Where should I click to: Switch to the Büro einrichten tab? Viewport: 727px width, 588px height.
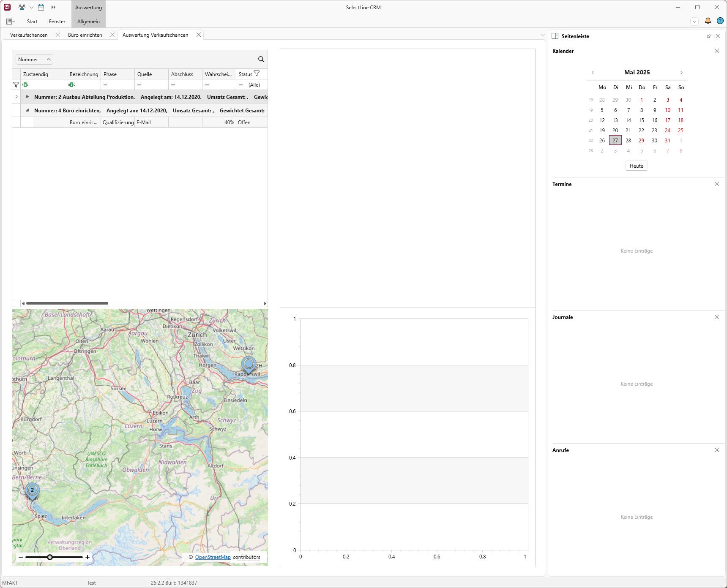[x=85, y=35]
